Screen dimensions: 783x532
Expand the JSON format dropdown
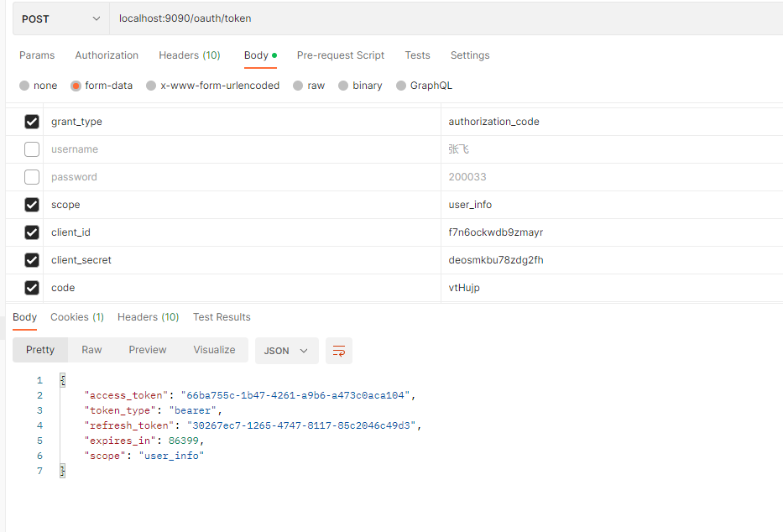286,351
